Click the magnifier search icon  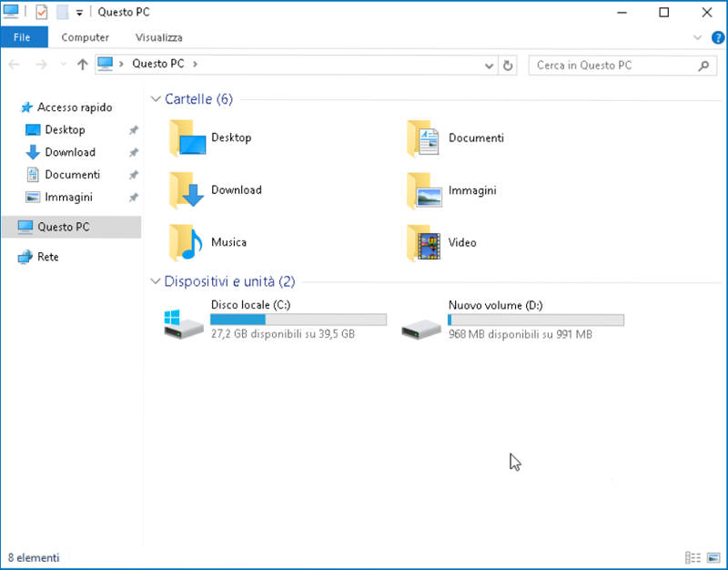click(703, 66)
